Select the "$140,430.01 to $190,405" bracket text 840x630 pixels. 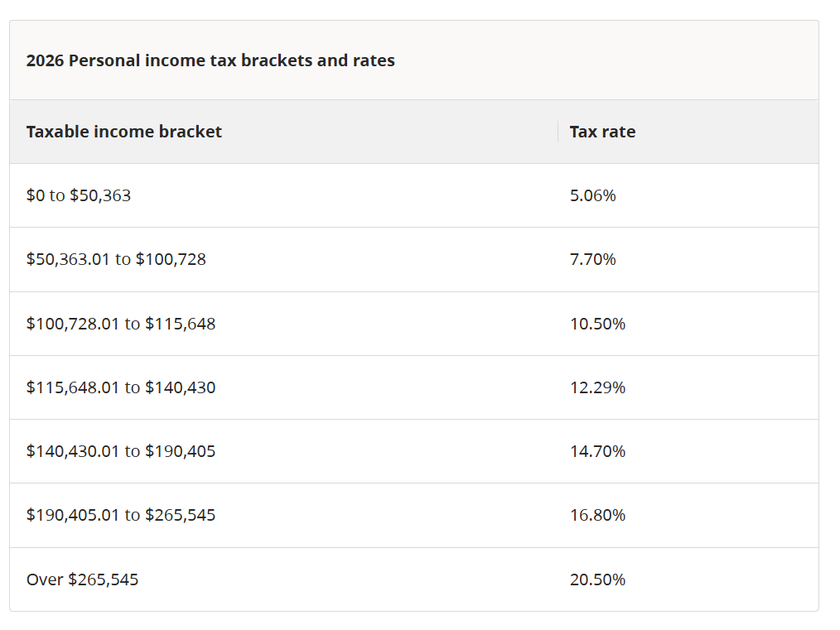121,451
